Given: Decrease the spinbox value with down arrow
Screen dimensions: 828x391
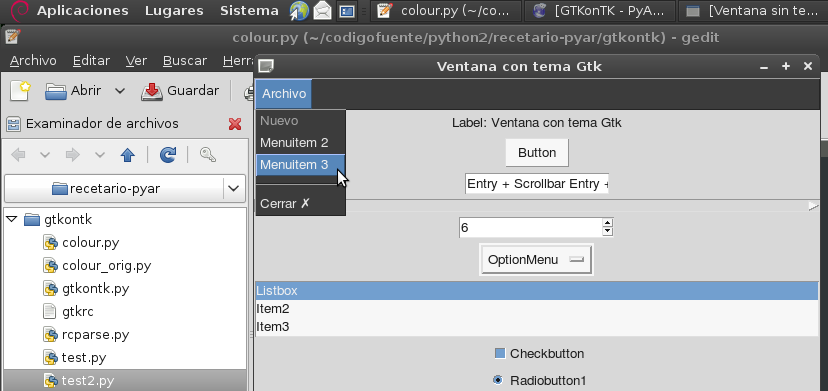Looking at the screenshot, I should click(x=608, y=231).
